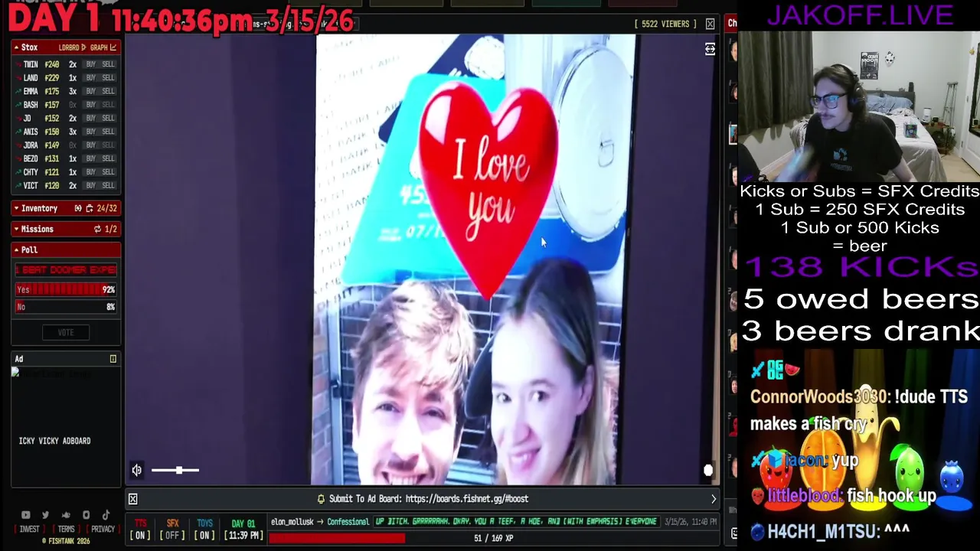Adjust the video volume slider
The width and height of the screenshot is (980, 551).
175,470
